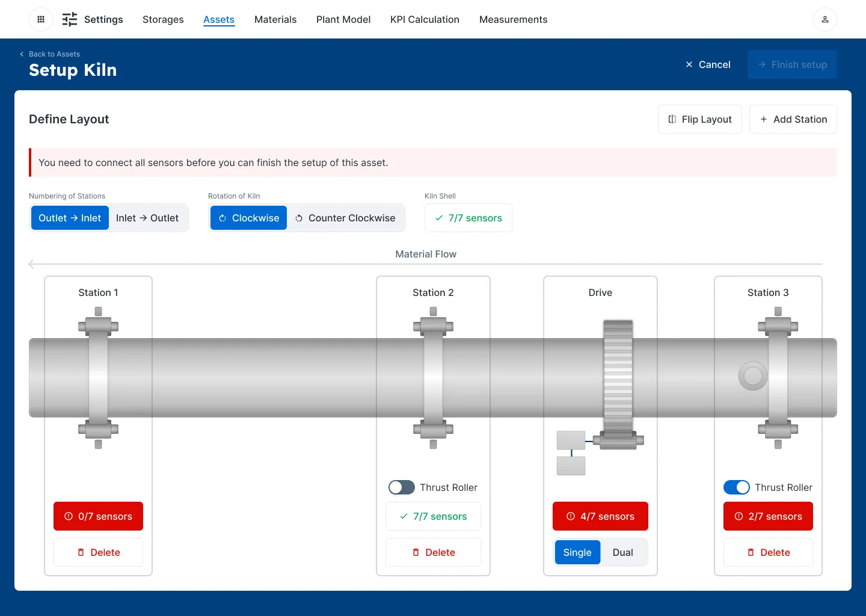
Task: Open Drive 4/7 sensors
Action: 600,516
